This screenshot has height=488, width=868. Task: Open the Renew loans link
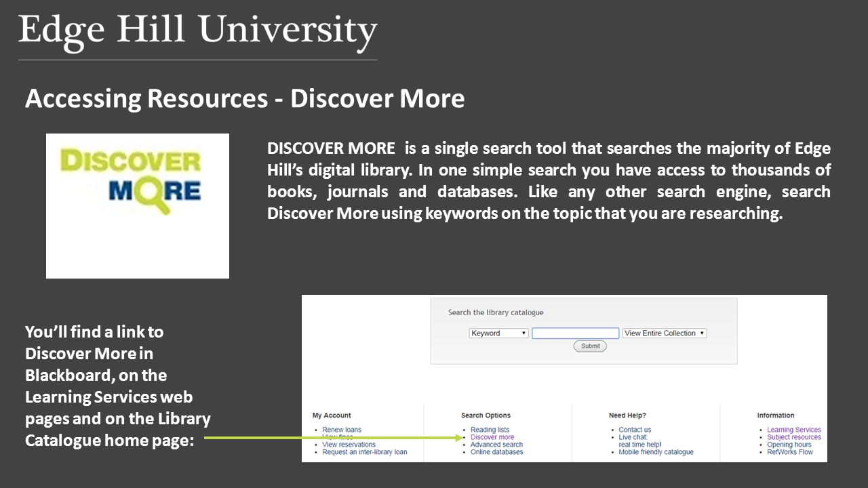tap(342, 430)
